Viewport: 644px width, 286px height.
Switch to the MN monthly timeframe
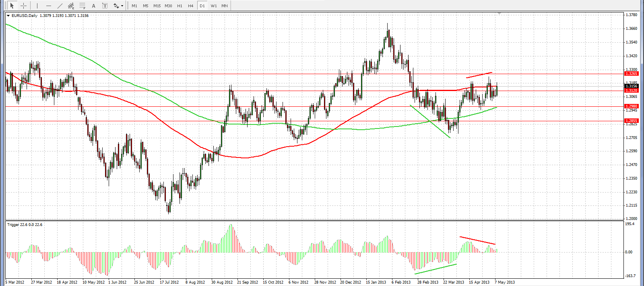click(x=225, y=6)
